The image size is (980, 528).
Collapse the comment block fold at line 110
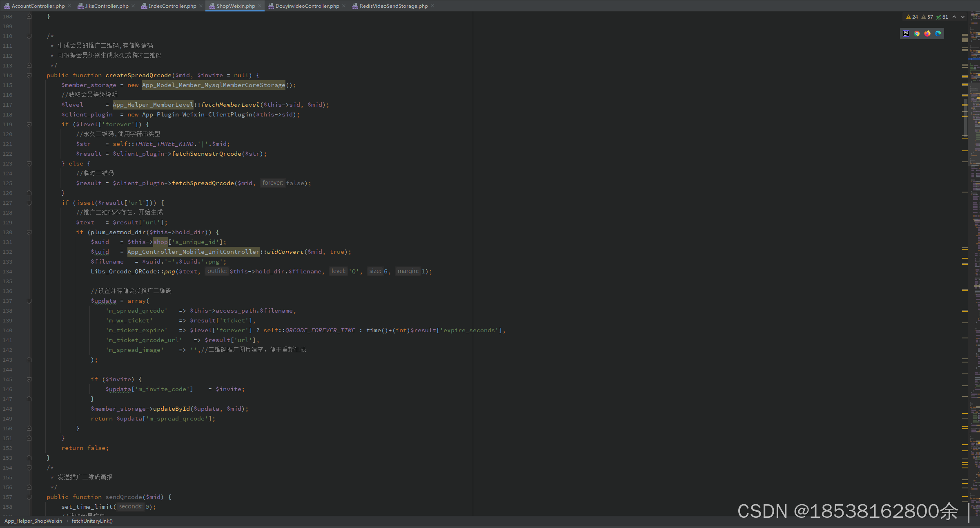click(x=29, y=36)
